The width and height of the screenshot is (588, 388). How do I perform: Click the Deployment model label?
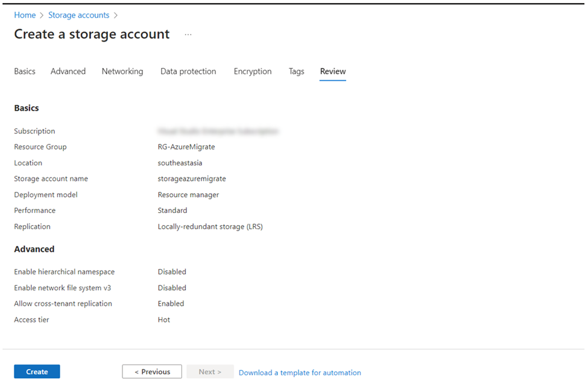46,195
